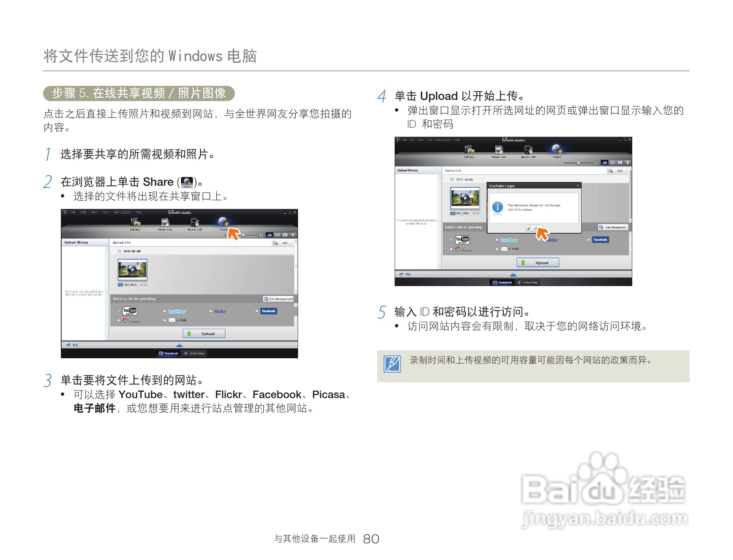Screen dimensions: 733x560
Task: Click the Library icon in the 2012-01-04 screenshot
Action: click(135, 222)
